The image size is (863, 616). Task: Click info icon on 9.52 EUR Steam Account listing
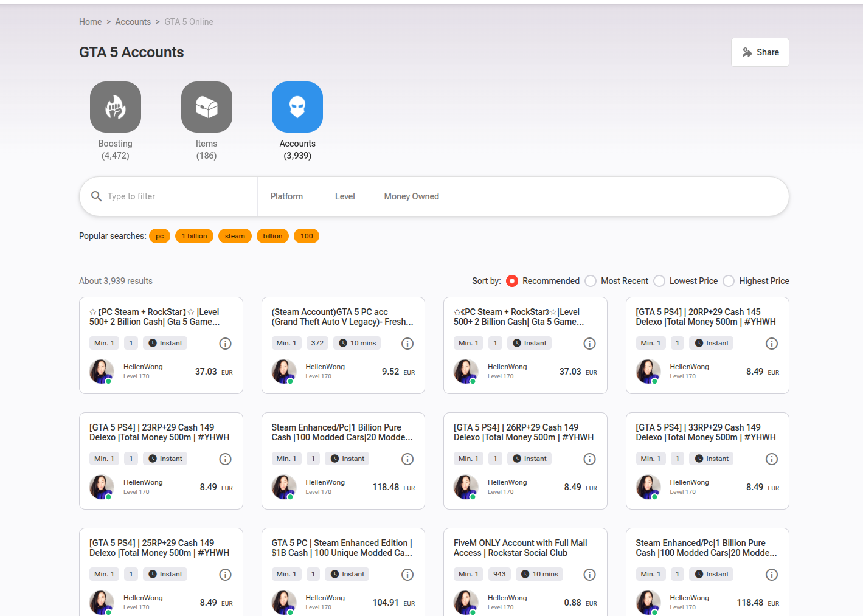coord(407,344)
